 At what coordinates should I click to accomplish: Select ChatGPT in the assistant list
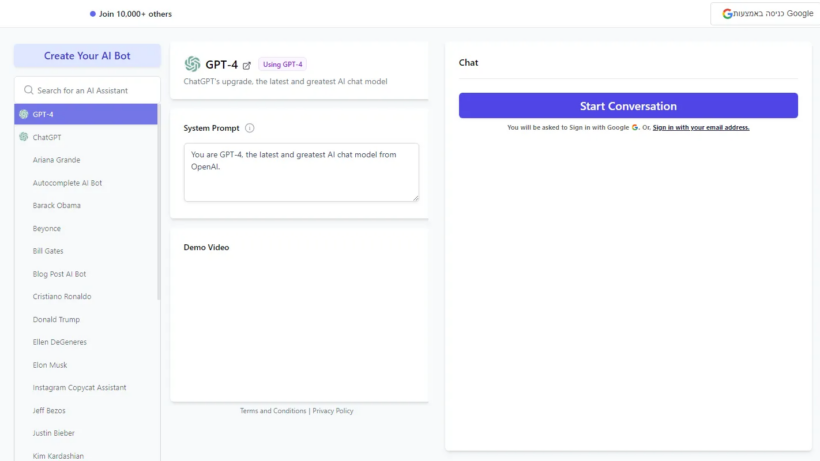pyautogui.click(x=86, y=137)
